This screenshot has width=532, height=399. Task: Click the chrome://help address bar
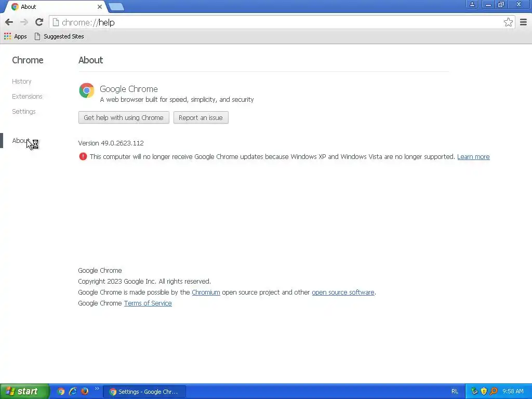[282, 22]
